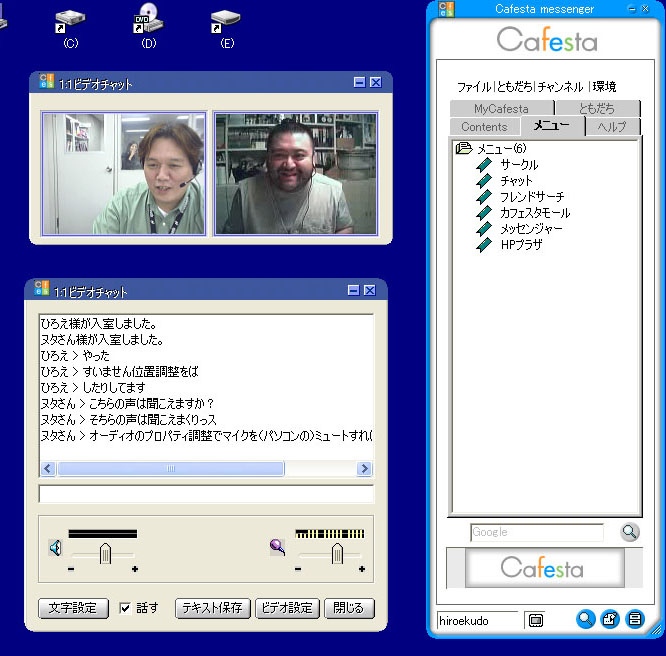Click the pencil icon beside カフェスタモール
The width and height of the screenshot is (666, 656).
(484, 212)
